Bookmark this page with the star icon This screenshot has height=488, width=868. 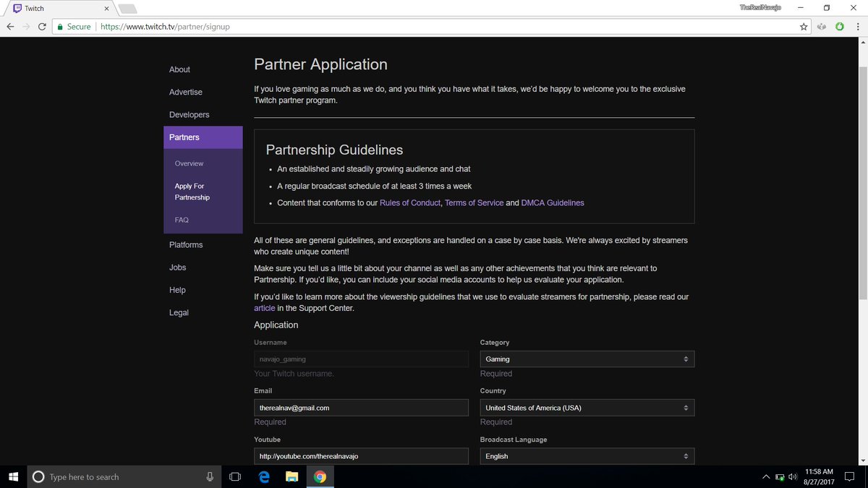[804, 27]
